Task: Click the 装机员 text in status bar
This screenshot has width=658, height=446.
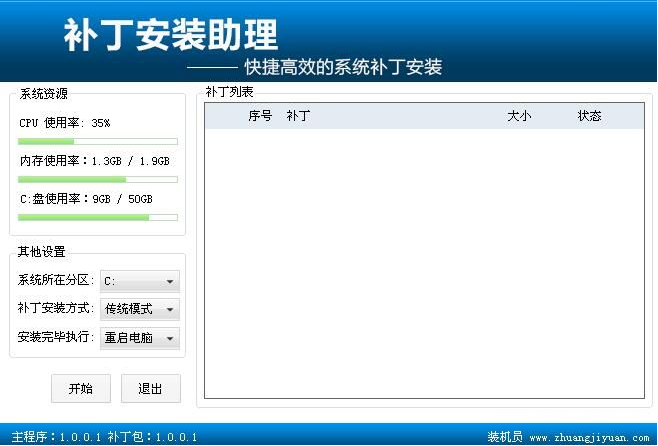Action: click(505, 437)
